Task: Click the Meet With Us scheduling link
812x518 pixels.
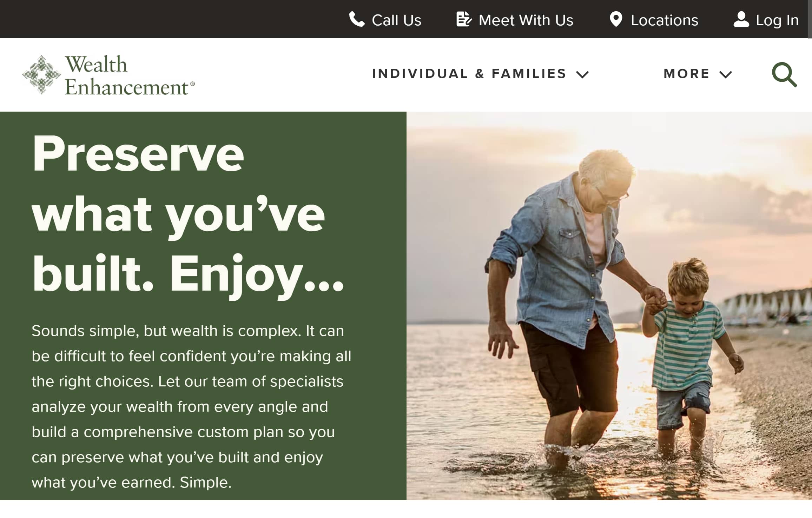Action: coord(514,20)
